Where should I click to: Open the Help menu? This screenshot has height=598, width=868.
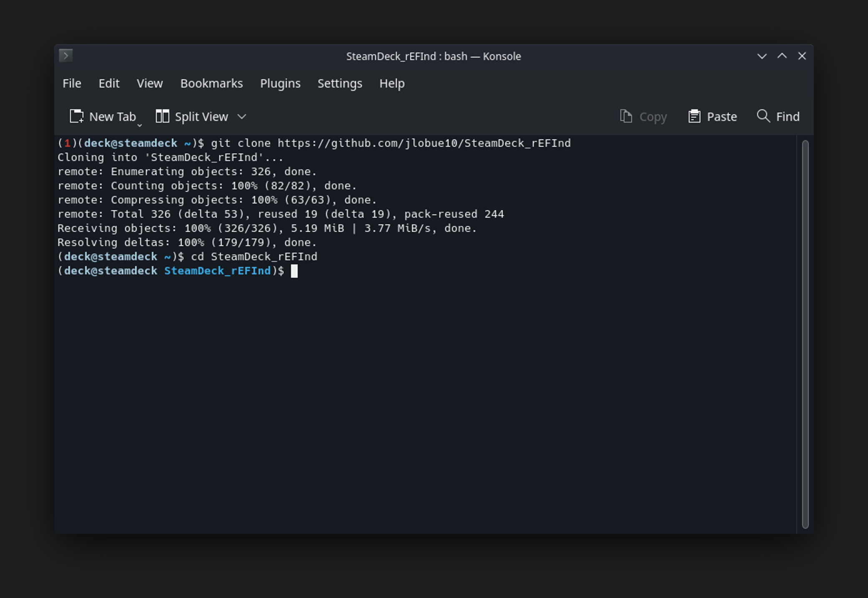[392, 83]
